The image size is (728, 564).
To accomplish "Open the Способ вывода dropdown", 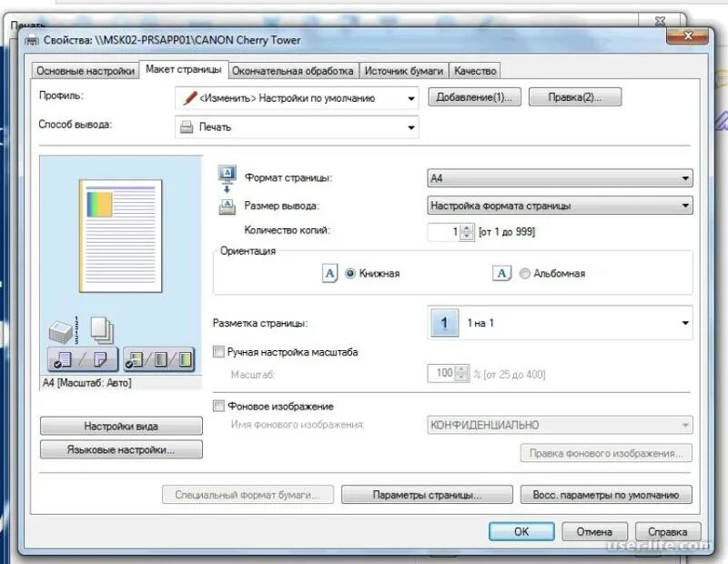I will (297, 127).
